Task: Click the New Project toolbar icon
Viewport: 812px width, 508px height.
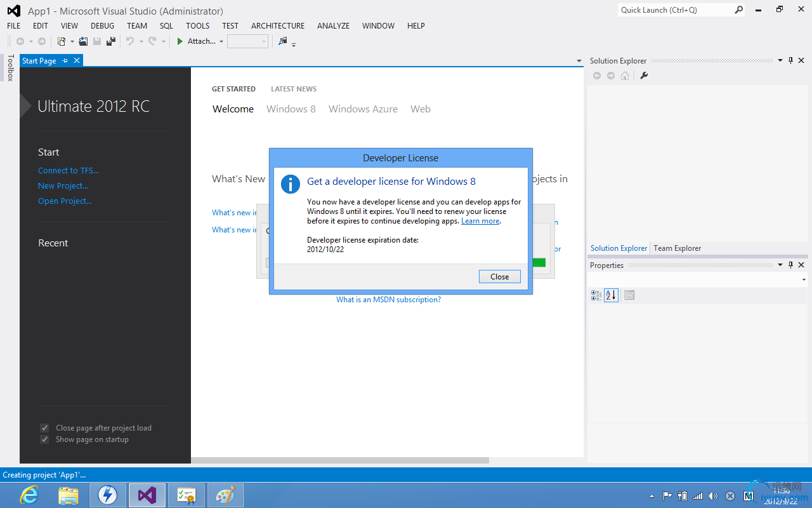Action: (62, 41)
